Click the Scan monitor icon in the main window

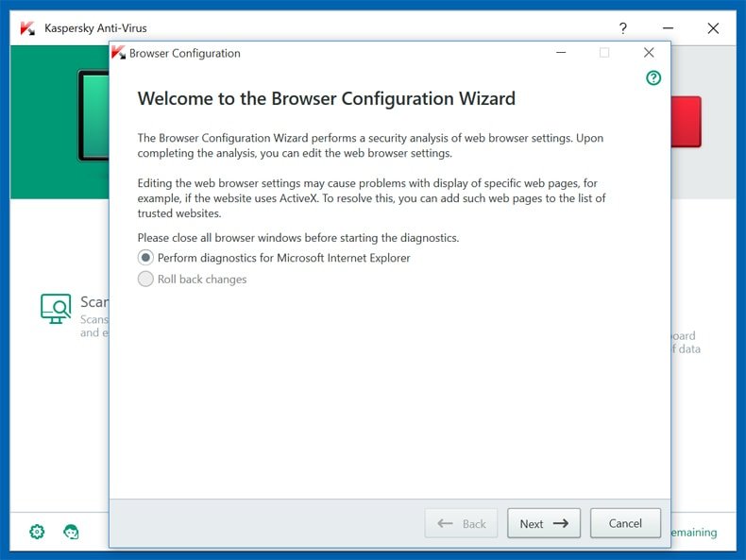pos(56,308)
